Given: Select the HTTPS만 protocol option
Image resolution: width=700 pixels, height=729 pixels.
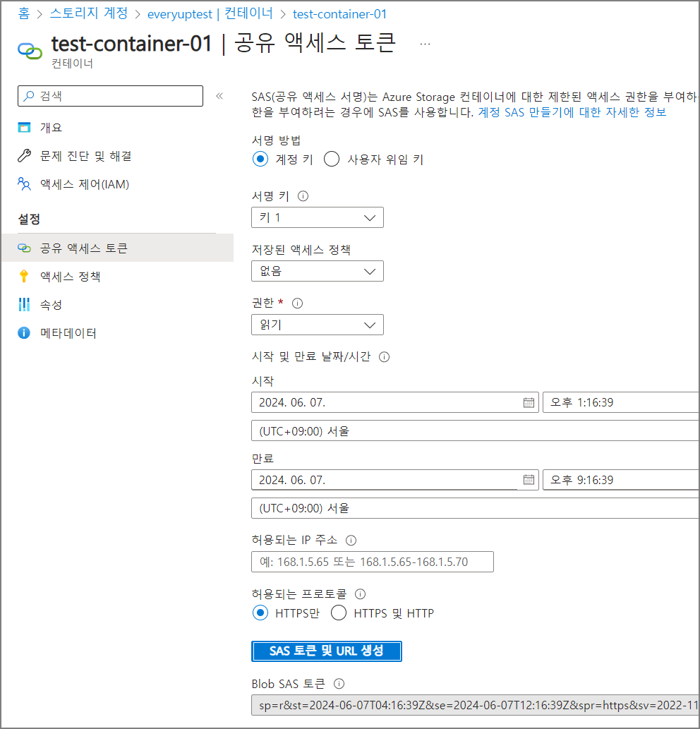Looking at the screenshot, I should coord(260,613).
